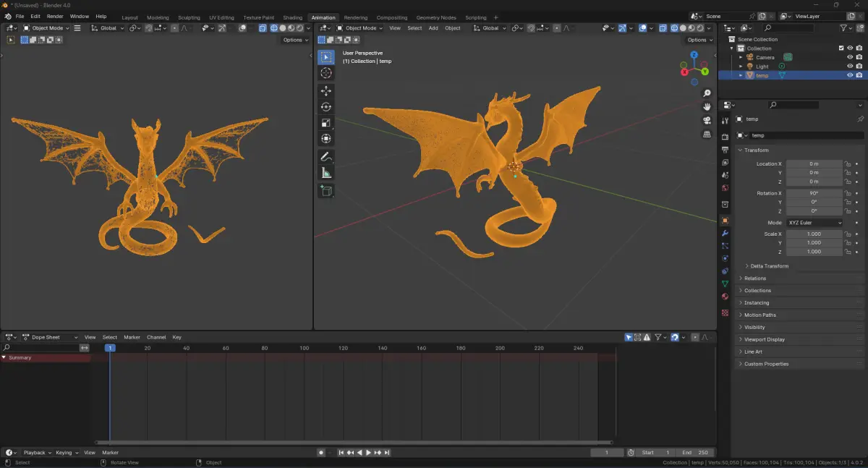Open the XYZ Euler rotation mode dropdown
Screen dimensions: 868x468
(814, 223)
